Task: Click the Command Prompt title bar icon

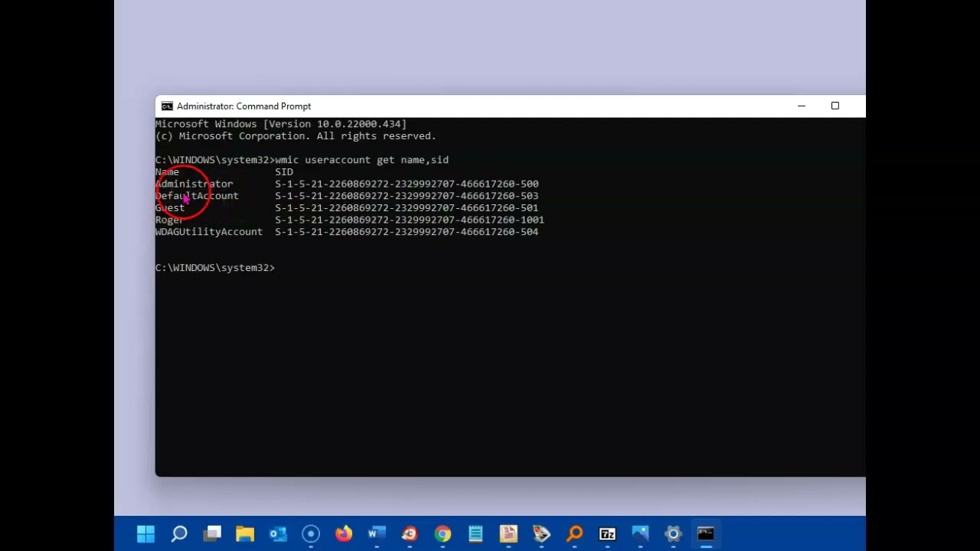Action: click(x=167, y=106)
